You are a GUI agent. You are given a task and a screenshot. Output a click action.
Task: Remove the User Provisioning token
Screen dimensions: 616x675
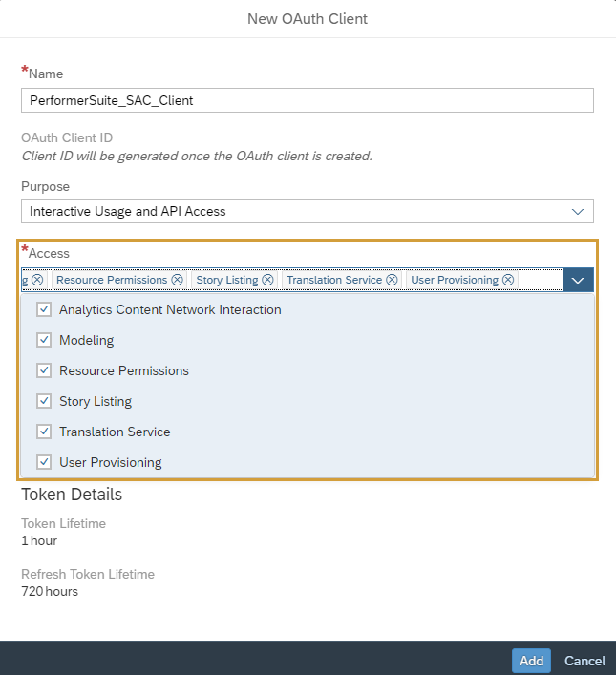(508, 280)
